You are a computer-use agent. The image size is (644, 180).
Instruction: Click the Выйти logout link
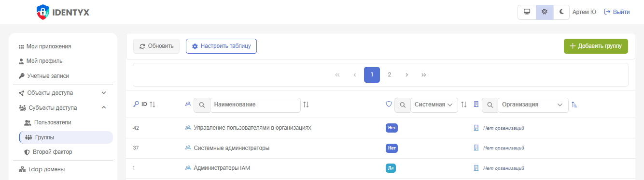(x=617, y=12)
